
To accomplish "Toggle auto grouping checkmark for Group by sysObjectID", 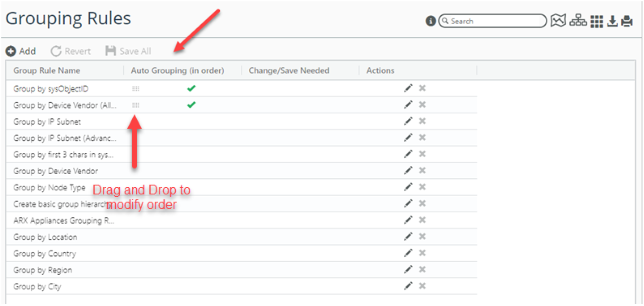I will coord(191,88).
